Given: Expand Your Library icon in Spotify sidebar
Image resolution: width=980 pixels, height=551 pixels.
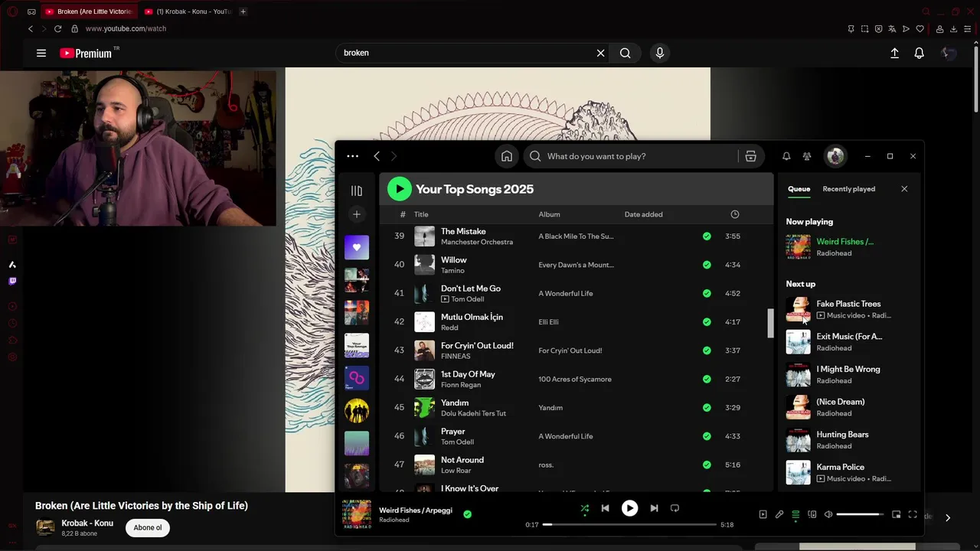Looking at the screenshot, I should click(x=356, y=191).
